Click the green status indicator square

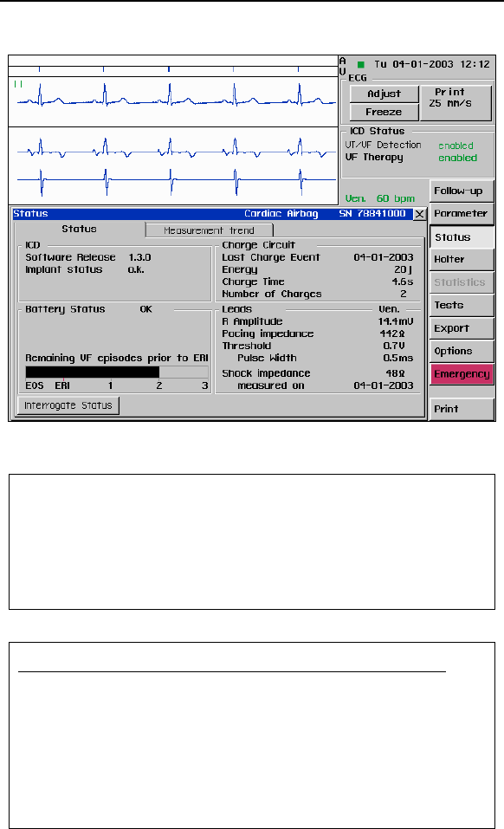pyautogui.click(x=361, y=64)
